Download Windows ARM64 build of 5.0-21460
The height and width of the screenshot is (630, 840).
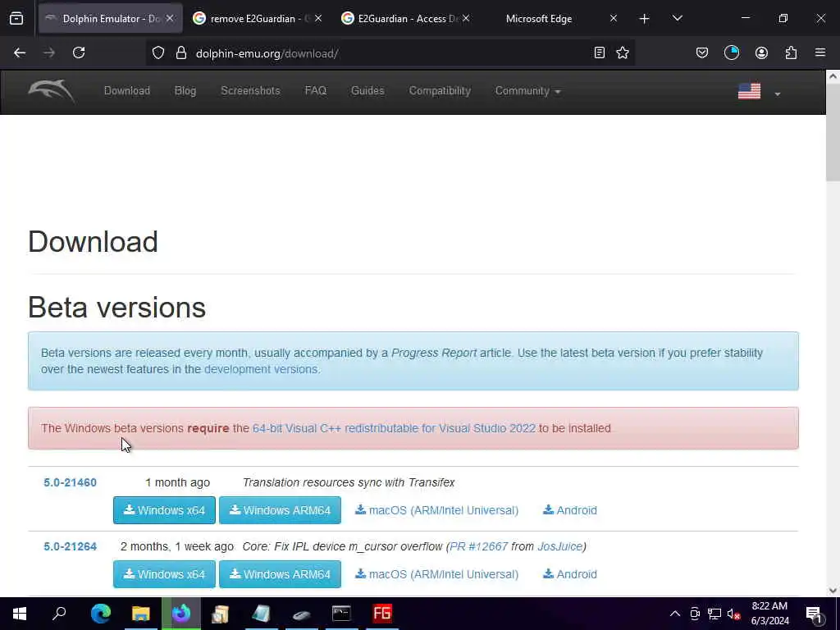pyautogui.click(x=280, y=510)
